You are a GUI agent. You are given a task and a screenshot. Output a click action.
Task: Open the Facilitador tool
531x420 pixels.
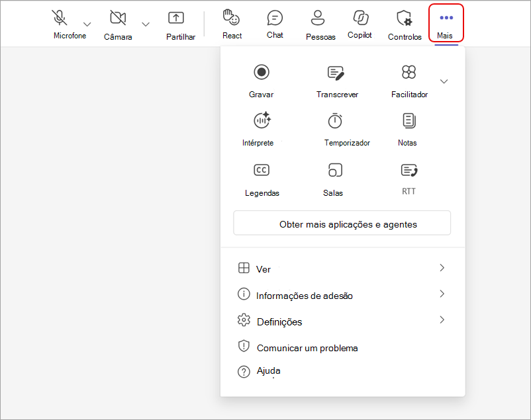coord(409,81)
